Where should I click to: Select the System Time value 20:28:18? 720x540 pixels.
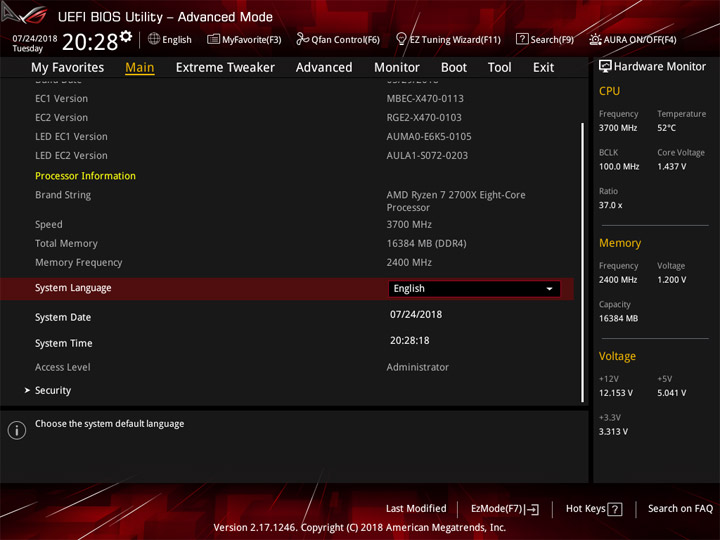click(x=410, y=341)
